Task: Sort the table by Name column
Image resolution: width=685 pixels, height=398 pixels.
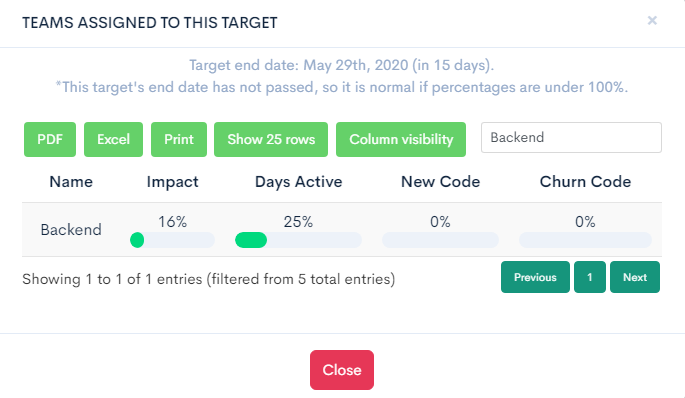Action: pos(71,182)
